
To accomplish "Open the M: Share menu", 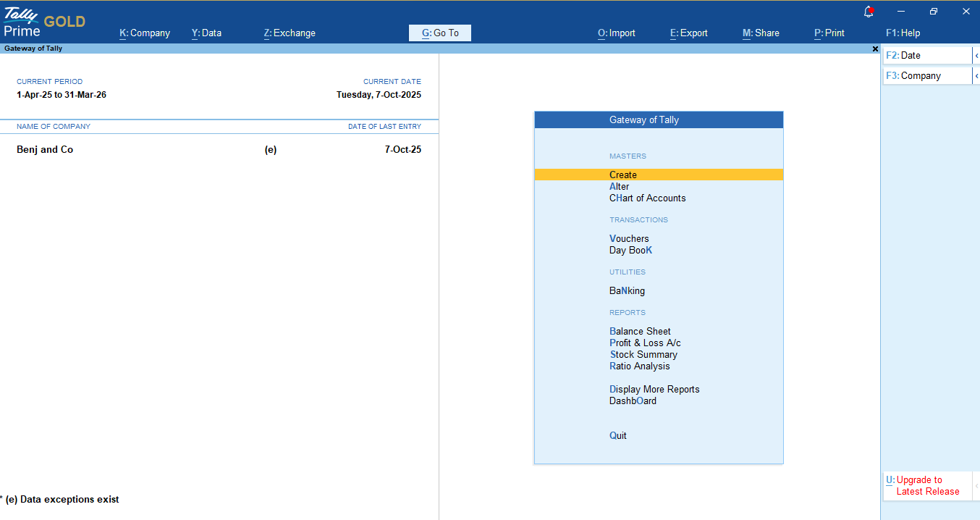I will [x=761, y=33].
